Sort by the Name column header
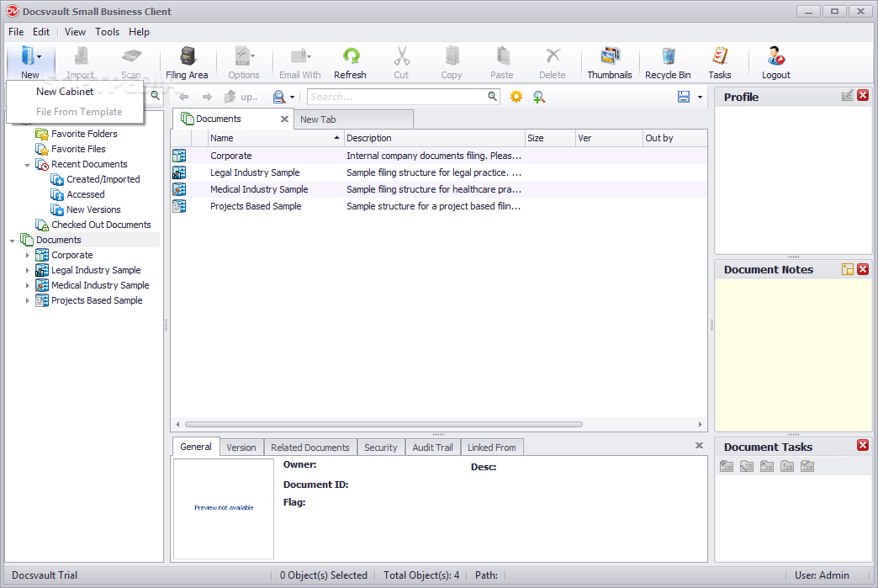The image size is (878, 588). click(275, 138)
